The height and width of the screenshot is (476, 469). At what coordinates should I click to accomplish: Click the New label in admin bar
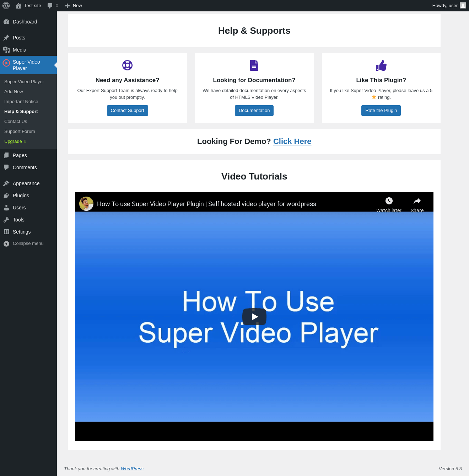[77, 6]
